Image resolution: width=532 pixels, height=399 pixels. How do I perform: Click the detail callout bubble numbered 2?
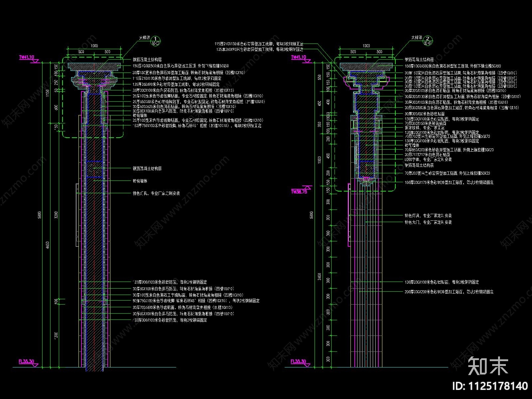(x=429, y=41)
